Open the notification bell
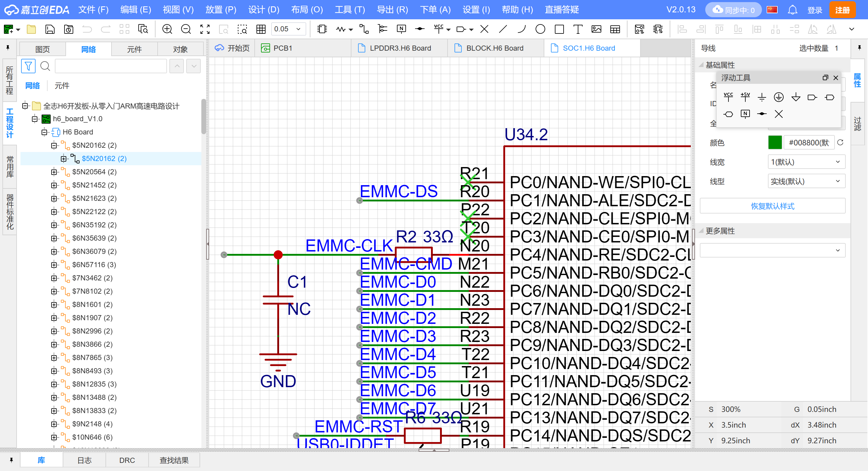Viewport: 868px width, 471px height. coord(793,10)
